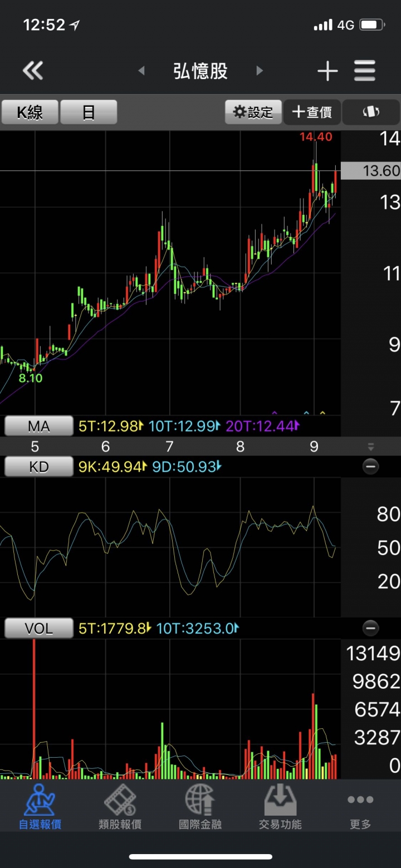The width and height of the screenshot is (401, 868).
Task: Collapse the KD panel with the minus button
Action: tap(370, 467)
